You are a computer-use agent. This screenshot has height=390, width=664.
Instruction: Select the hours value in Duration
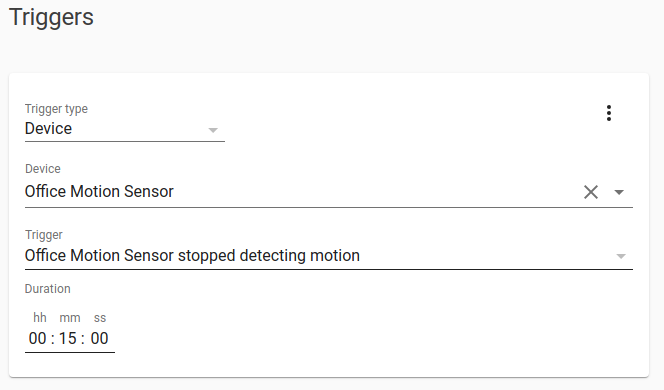[x=37, y=338]
